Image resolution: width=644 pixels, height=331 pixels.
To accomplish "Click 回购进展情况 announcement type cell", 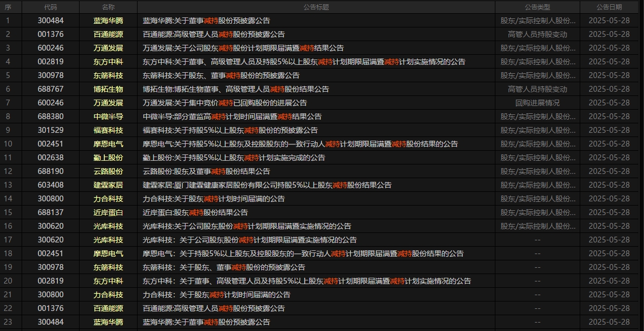I will 538,103.
